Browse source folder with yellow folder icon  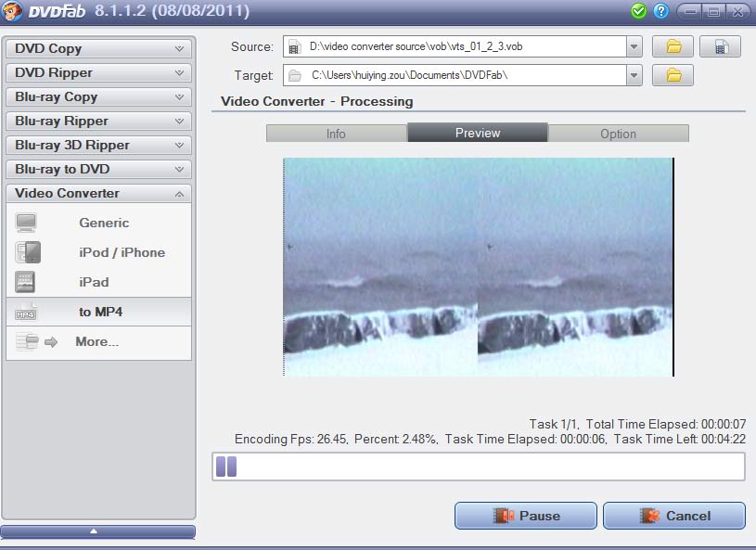(673, 46)
